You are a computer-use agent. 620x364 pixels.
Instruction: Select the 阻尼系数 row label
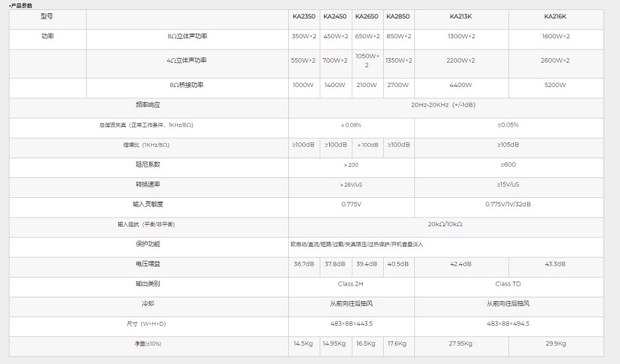(x=148, y=164)
